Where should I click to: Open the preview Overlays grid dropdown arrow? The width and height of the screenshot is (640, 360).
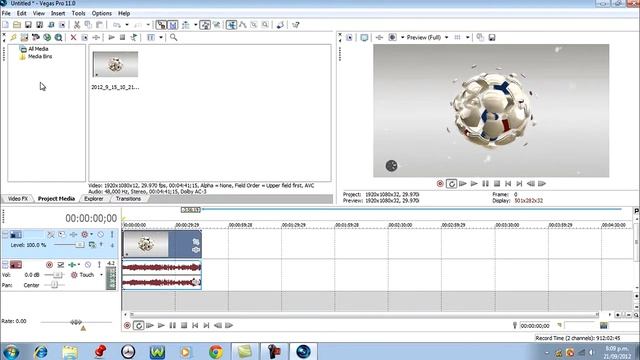[x=468, y=38]
